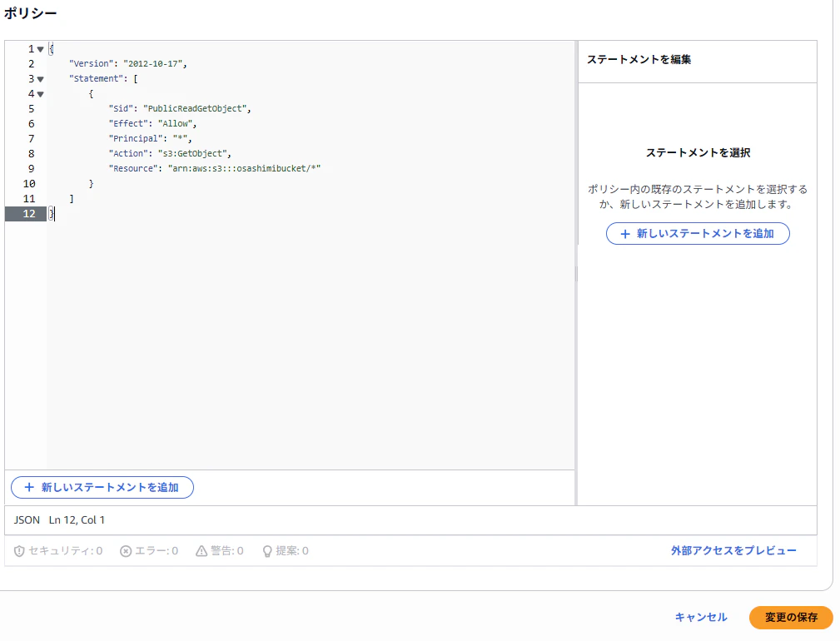840x641 pixels.
Task: Click the security findings shield icon
Action: pos(18,550)
